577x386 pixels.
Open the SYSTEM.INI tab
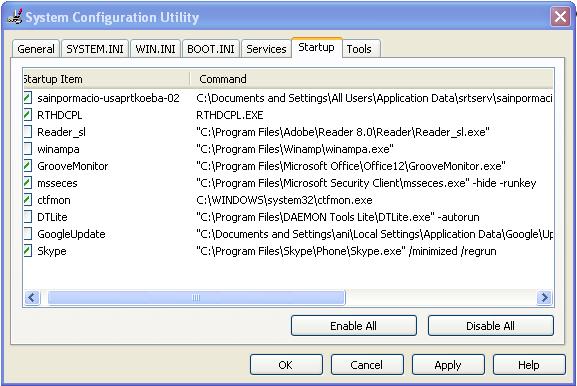95,49
